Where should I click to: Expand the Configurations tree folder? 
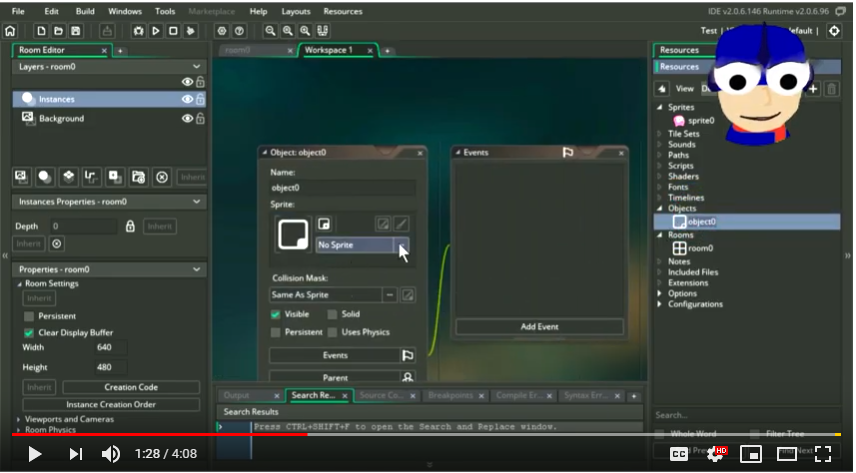659,305
